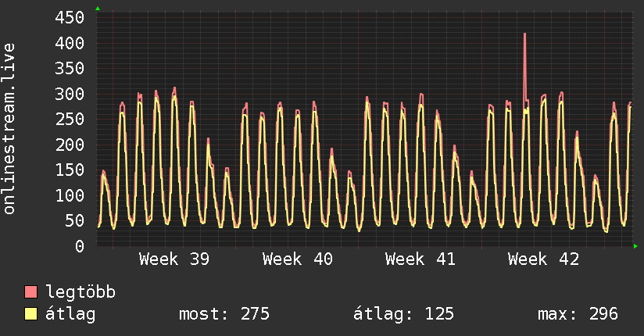The width and height of the screenshot is (644, 336).
Task: Click the legtöbb legend label
Action: pos(80,291)
